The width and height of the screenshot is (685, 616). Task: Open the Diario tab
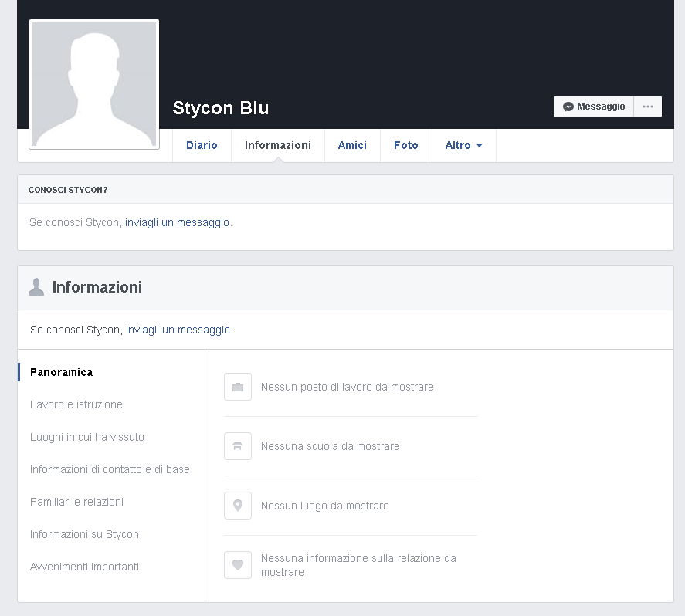[x=202, y=145]
